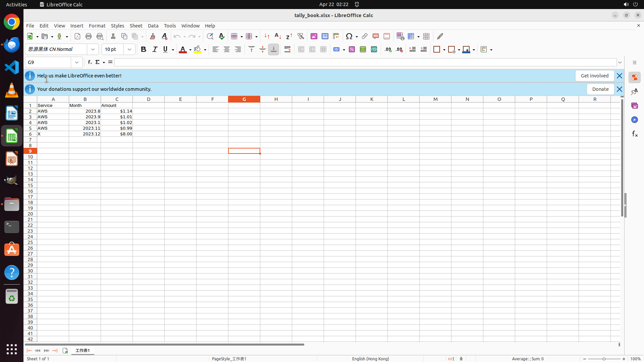This screenshot has width=644, height=362.
Task: Click the Insert Comment icon
Action: click(x=375, y=36)
